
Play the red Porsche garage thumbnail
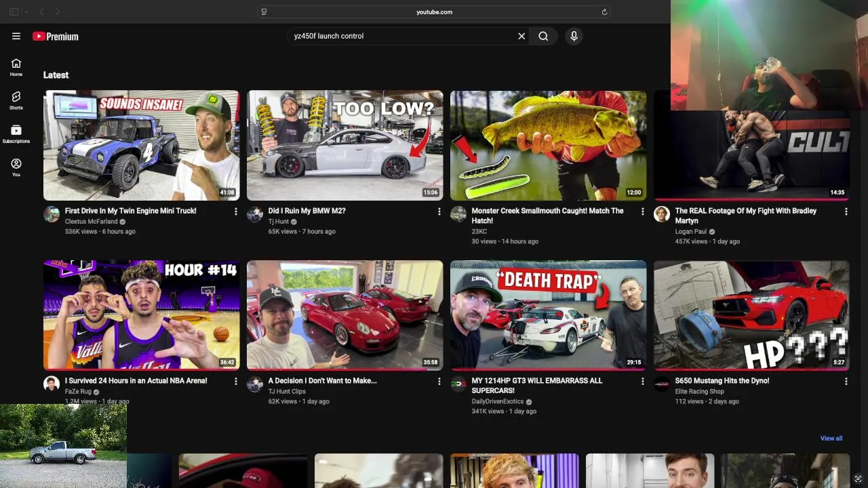pos(344,315)
